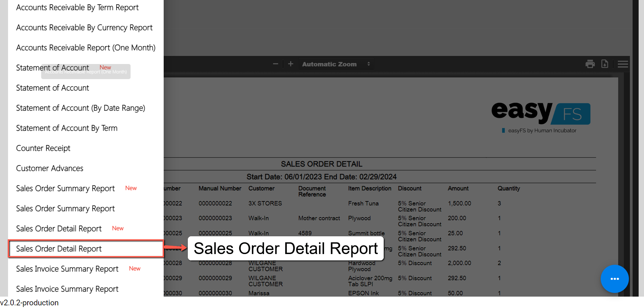644x308 pixels.
Task: Click manual number 0000000023
Action: [x=215, y=218]
